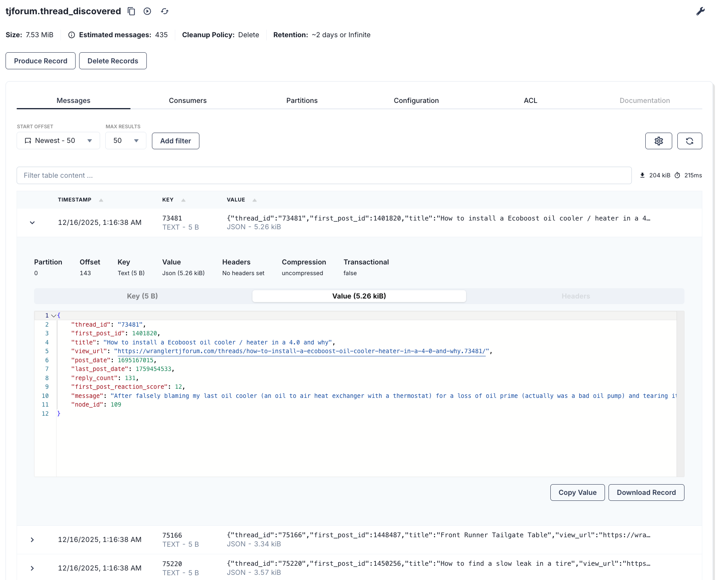Show the Key (5 B) tab
728x580 pixels.
[x=142, y=296]
